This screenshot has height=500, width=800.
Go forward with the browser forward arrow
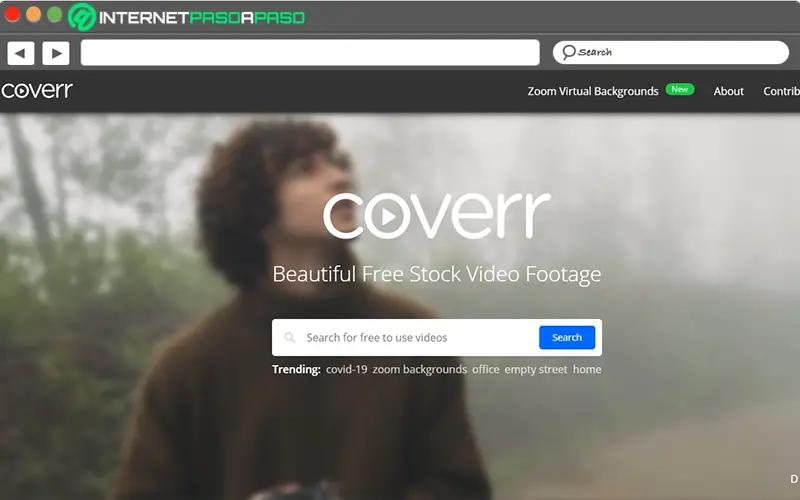pyautogui.click(x=56, y=53)
